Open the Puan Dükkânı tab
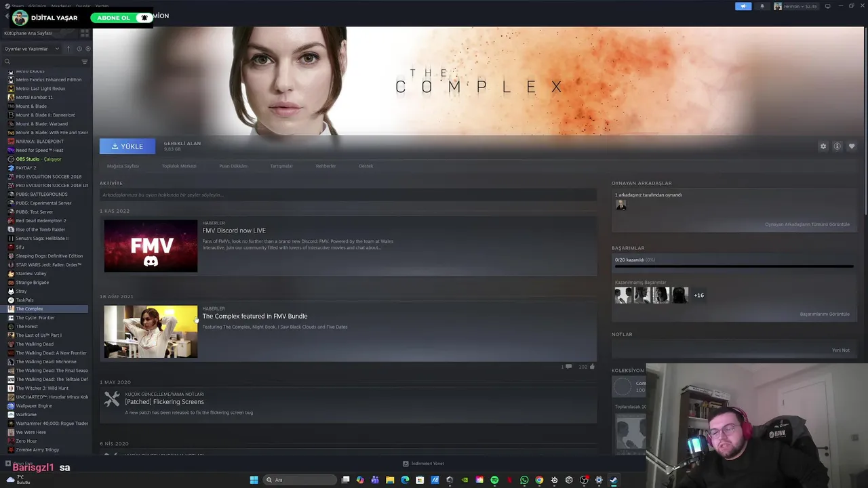Image resolution: width=868 pixels, height=488 pixels. [x=233, y=166]
